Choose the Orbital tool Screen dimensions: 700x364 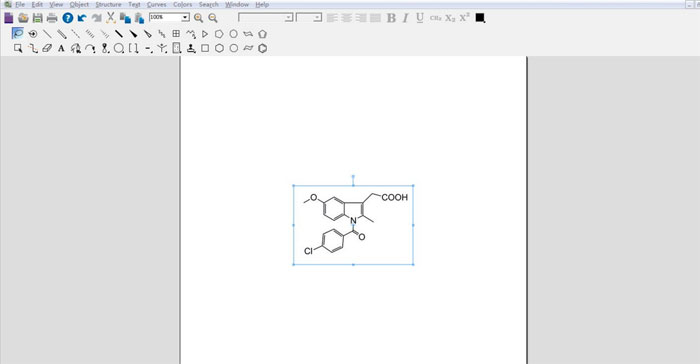105,48
